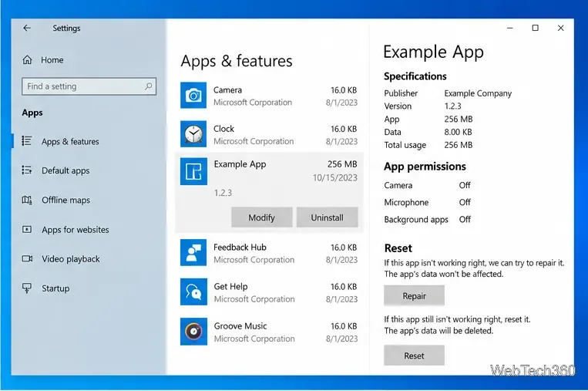Viewport: 588px width, 391px height.
Task: Click the 10/15/2023 install date
Action: [x=335, y=177]
